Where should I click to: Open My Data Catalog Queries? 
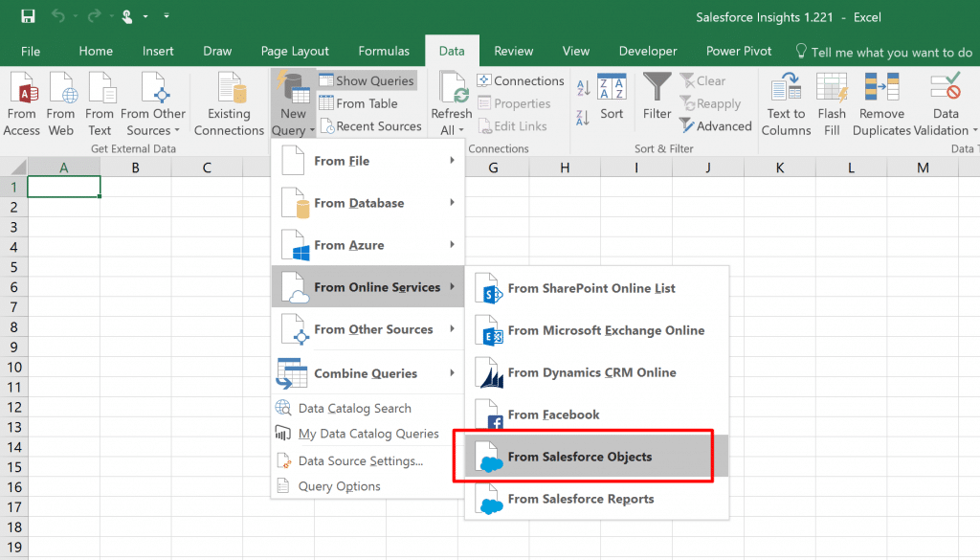[368, 434]
